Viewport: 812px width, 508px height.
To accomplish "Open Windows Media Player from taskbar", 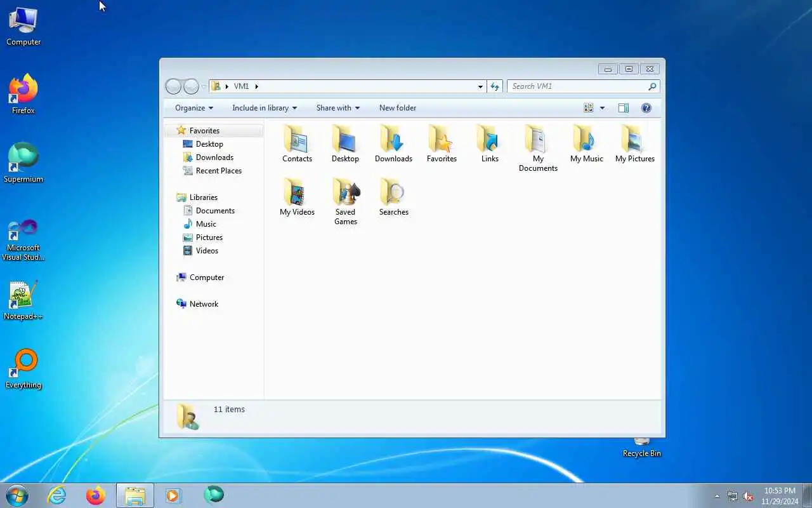I will 173,495.
